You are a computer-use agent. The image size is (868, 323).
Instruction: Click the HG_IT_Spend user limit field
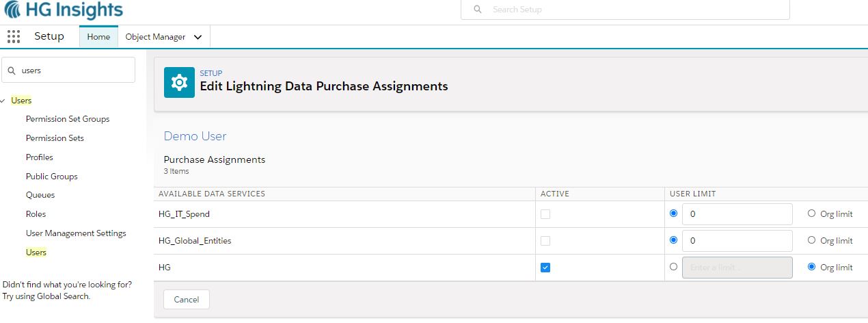[737, 214]
